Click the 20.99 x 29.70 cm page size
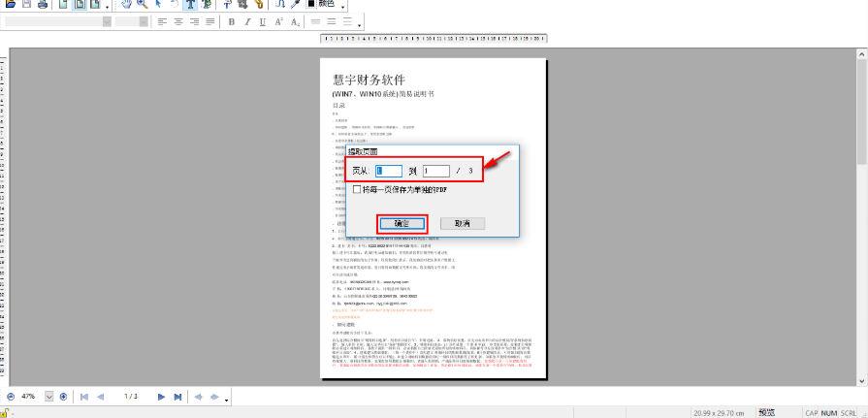Viewport: 868px width, 418px height. [719, 413]
